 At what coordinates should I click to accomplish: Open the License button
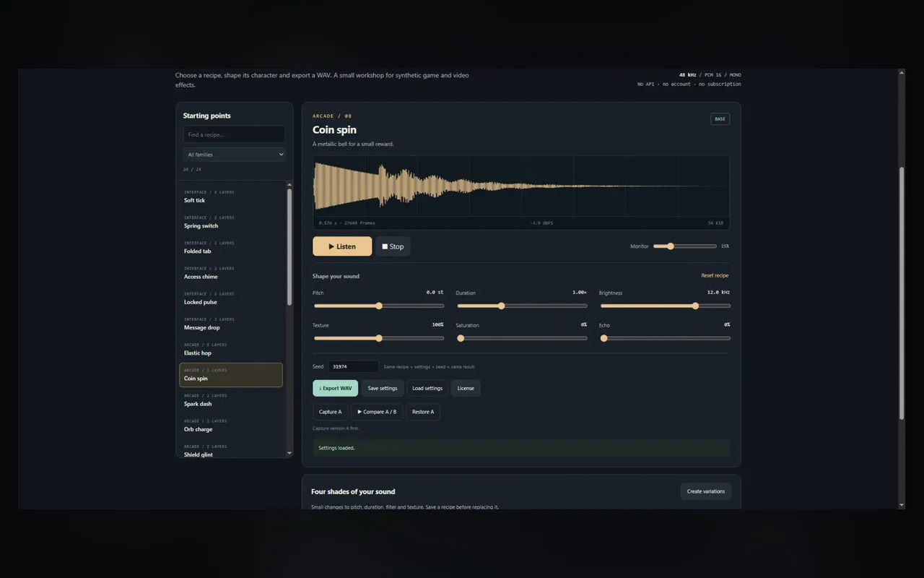click(x=466, y=388)
